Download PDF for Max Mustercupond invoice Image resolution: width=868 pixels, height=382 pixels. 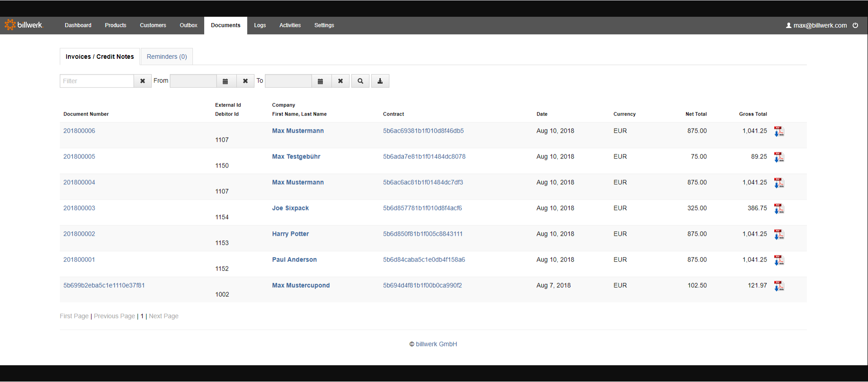coord(779,286)
